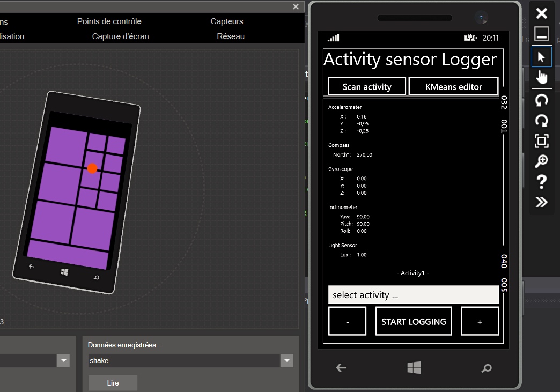Image resolution: width=560 pixels, height=392 pixels.
Task: Rotate emulator right with clockwise arrow
Action: [541, 121]
